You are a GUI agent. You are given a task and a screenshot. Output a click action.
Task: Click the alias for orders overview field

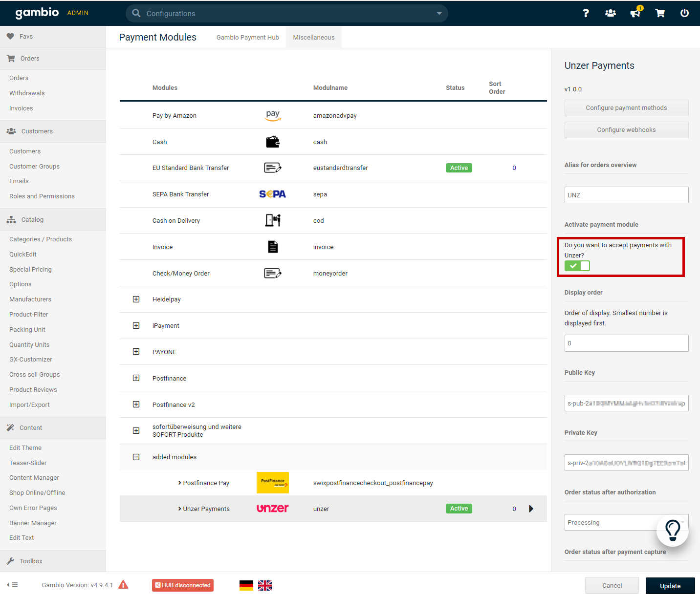pos(627,195)
